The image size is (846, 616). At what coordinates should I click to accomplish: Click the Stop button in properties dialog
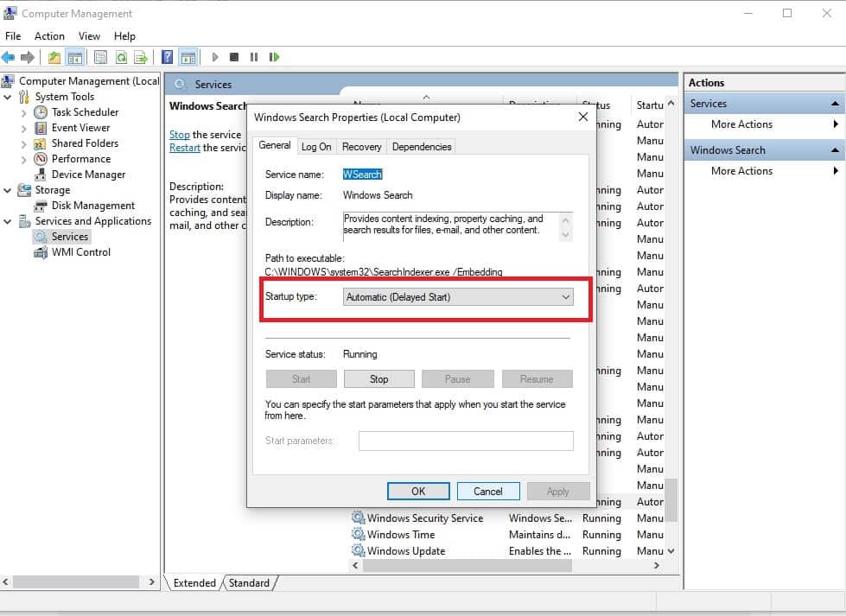click(x=378, y=379)
